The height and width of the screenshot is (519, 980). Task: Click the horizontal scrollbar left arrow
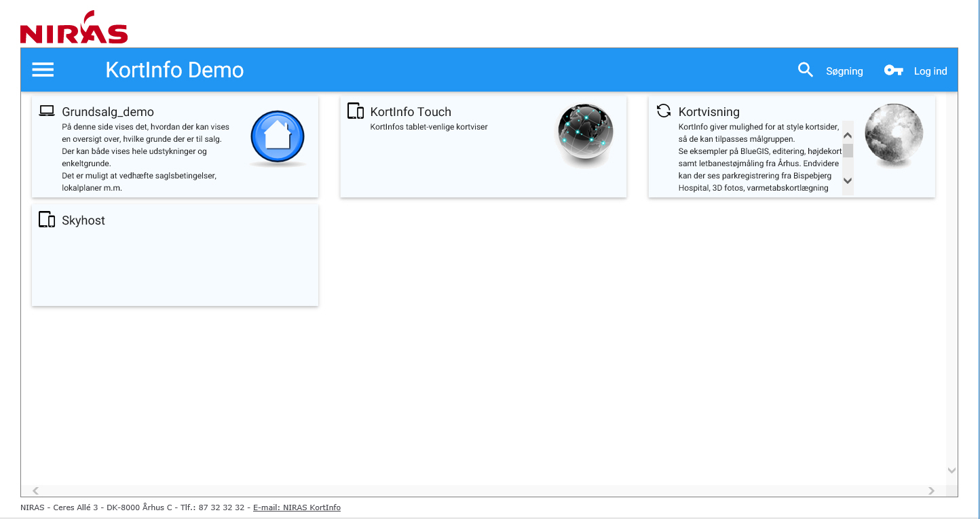coord(36,491)
